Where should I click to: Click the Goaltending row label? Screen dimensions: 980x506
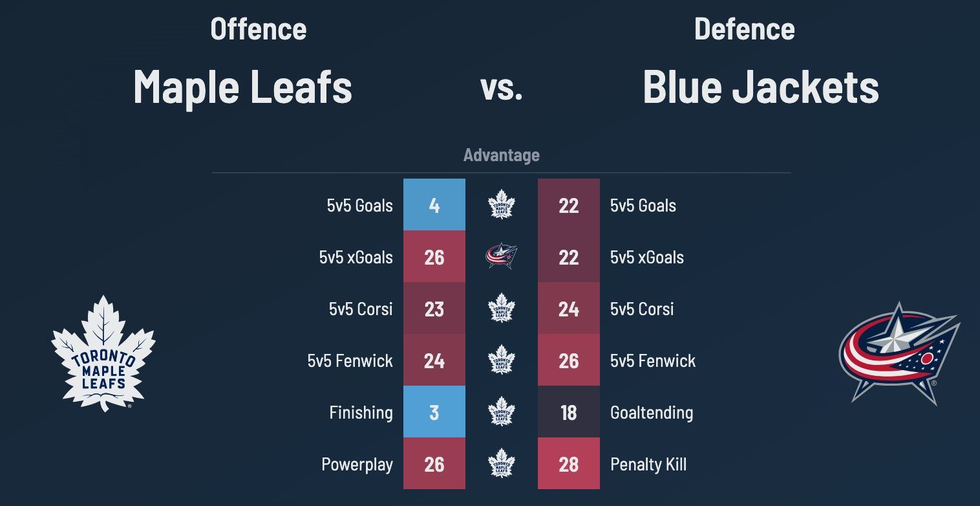point(652,413)
